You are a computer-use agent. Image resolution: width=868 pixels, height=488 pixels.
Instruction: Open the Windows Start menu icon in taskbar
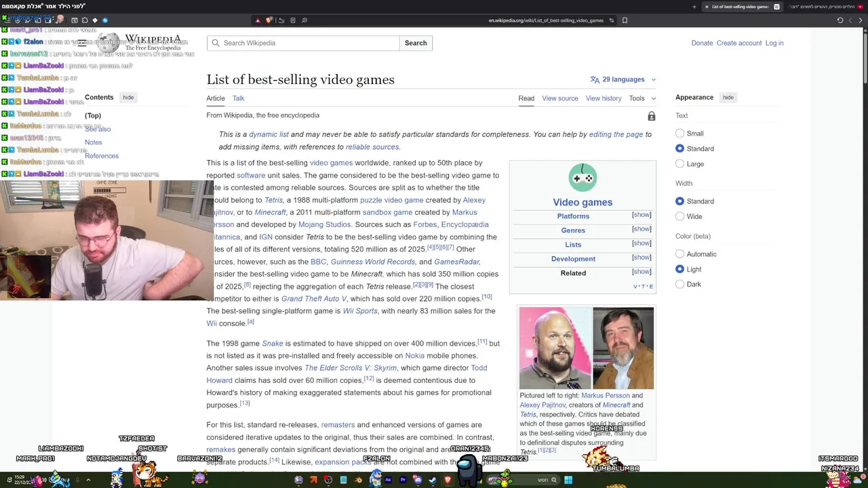pos(568,480)
